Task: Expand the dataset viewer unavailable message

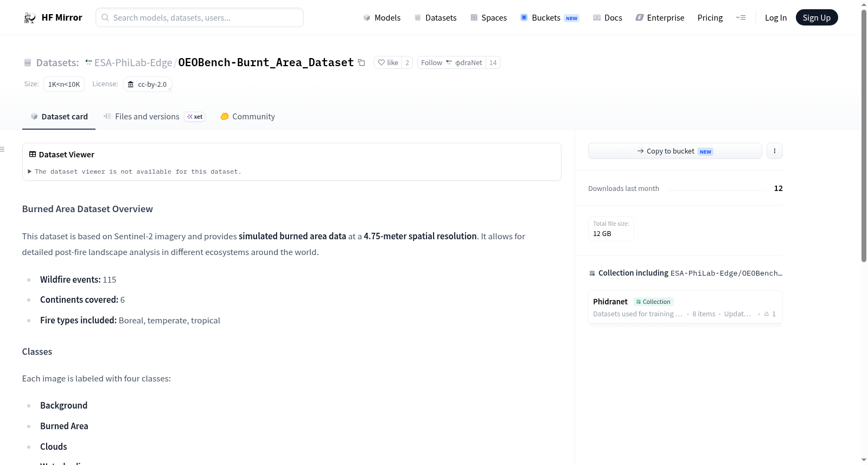Action: point(135,171)
